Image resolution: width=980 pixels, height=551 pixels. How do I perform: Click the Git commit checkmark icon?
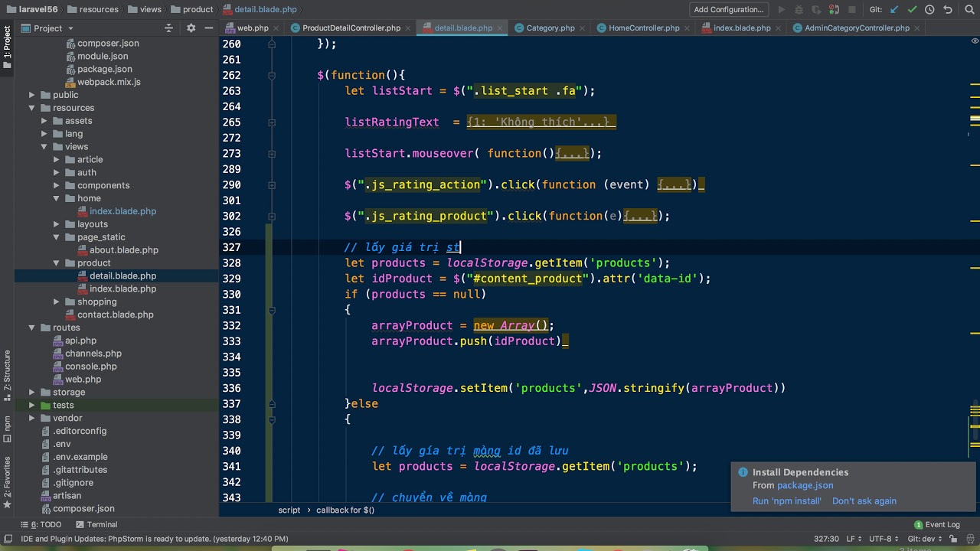912,9
